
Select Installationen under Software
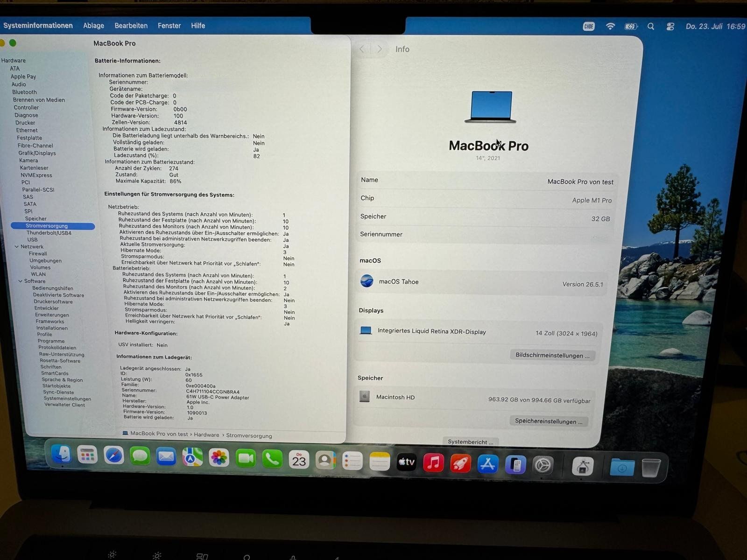pyautogui.click(x=52, y=328)
